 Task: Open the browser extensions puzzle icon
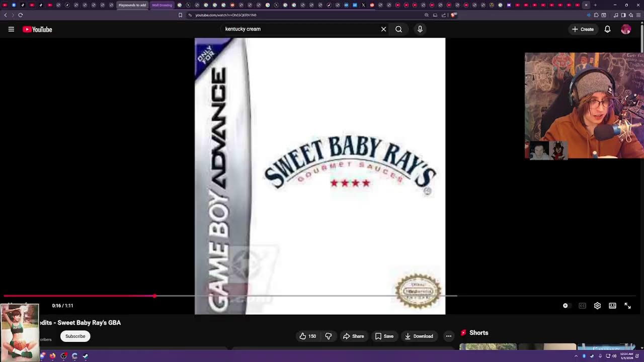click(x=596, y=15)
